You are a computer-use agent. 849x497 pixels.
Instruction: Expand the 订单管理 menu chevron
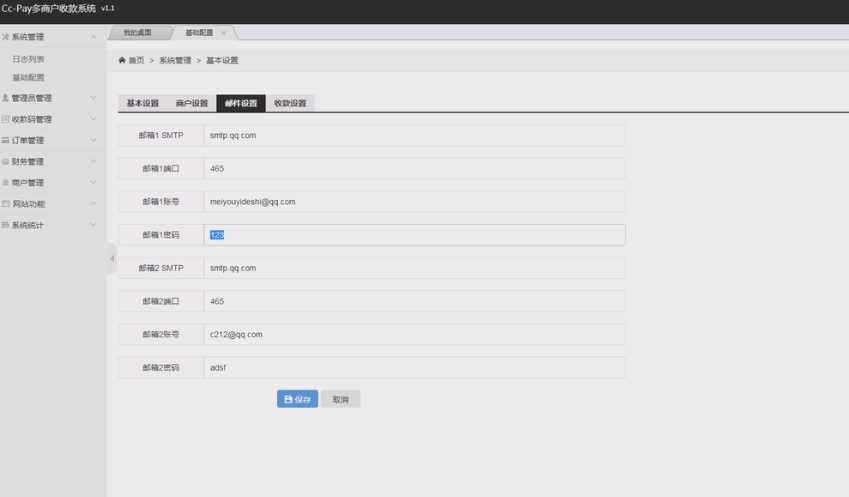(94, 140)
